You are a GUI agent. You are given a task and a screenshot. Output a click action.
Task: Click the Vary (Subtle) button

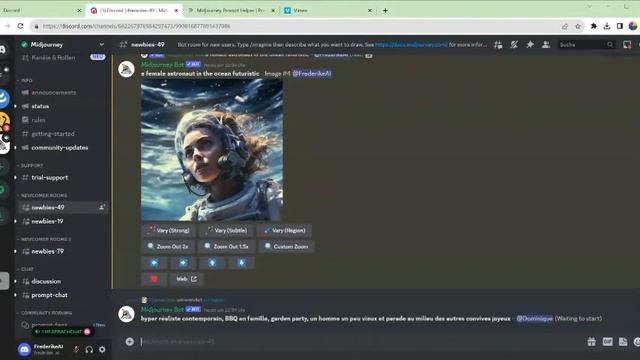227,231
